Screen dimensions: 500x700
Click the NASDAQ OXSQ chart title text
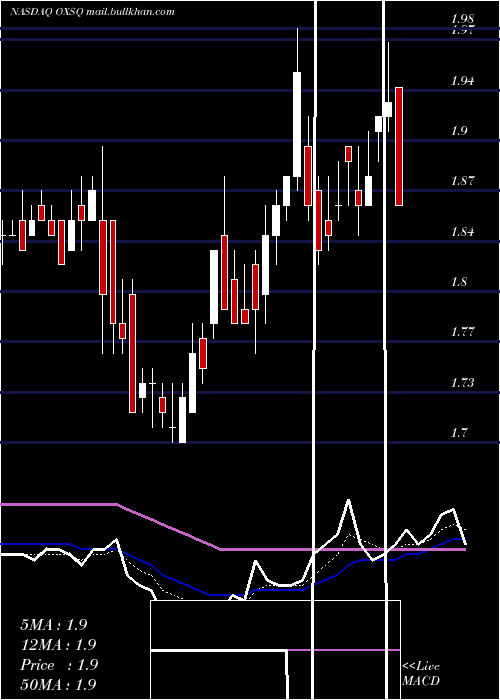click(92, 12)
